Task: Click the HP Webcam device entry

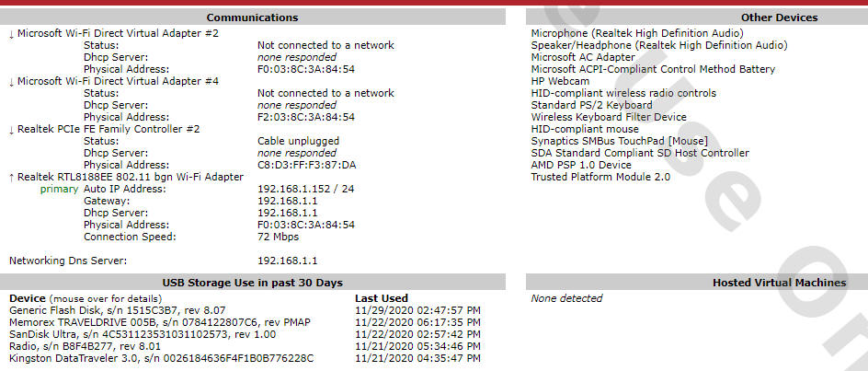Action: click(560, 81)
